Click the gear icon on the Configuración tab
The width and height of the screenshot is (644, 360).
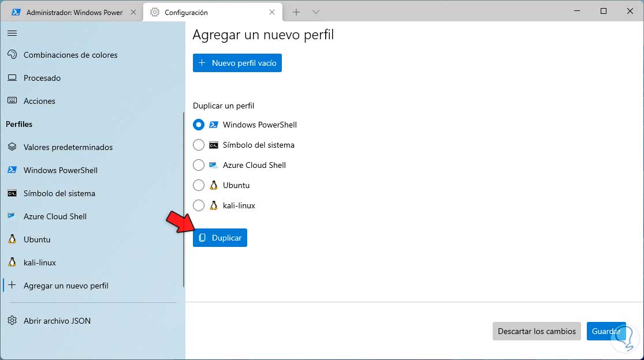[x=155, y=12]
